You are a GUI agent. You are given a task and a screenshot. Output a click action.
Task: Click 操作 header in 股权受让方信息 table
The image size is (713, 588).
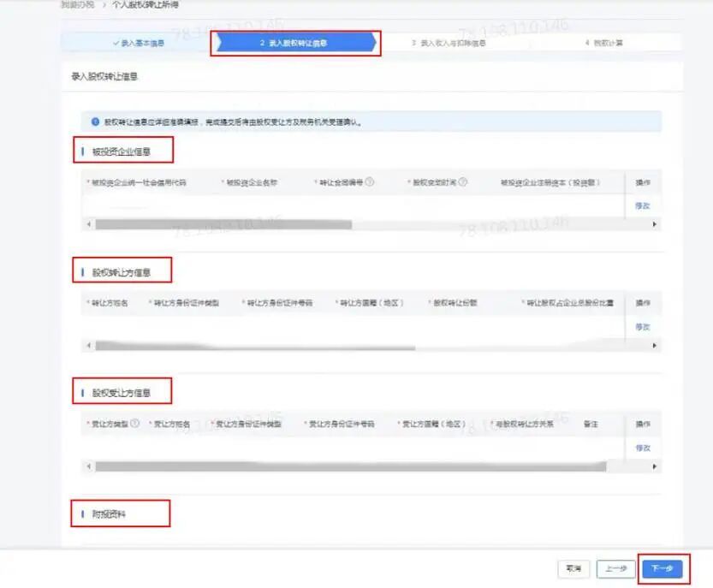(643, 424)
